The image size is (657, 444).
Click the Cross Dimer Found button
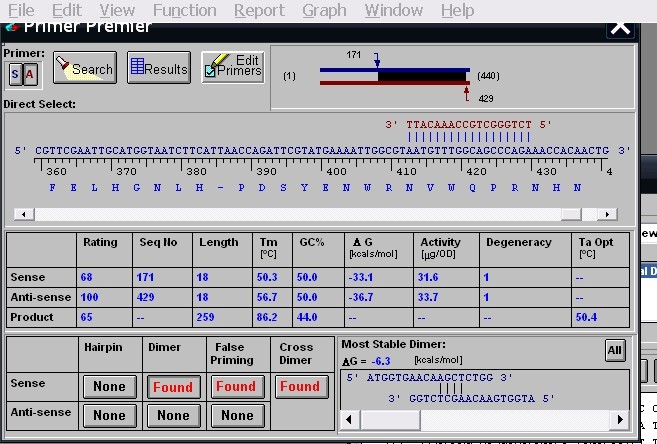tap(301, 386)
